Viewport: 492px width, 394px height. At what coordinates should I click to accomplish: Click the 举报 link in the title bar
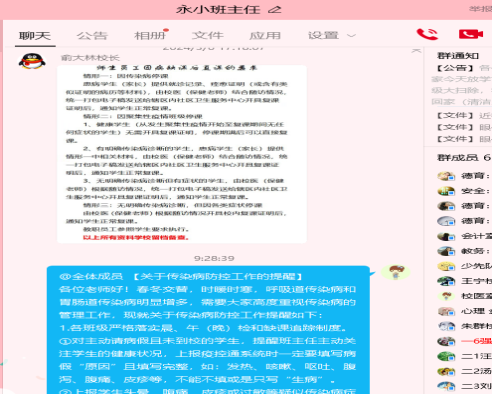coord(480,9)
